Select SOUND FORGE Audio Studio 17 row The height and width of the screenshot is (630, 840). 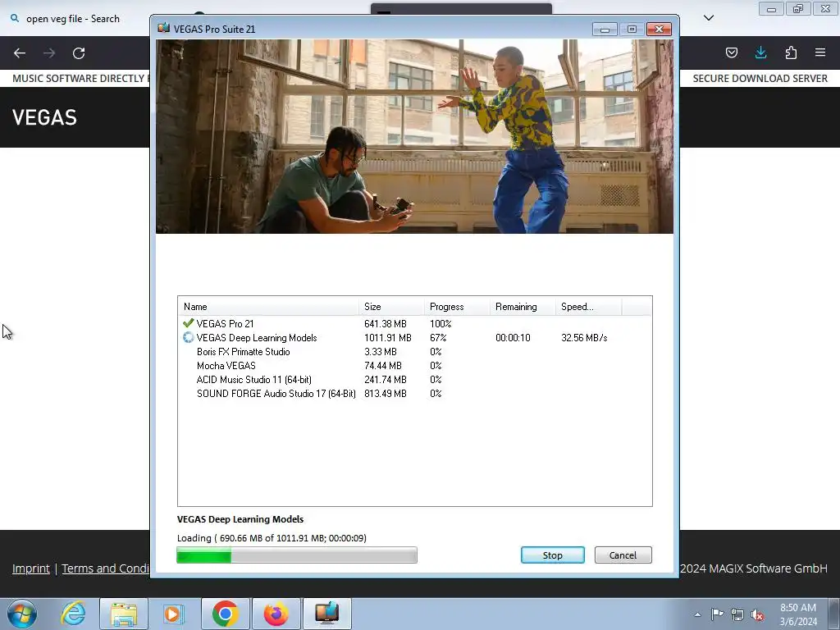[x=414, y=393]
